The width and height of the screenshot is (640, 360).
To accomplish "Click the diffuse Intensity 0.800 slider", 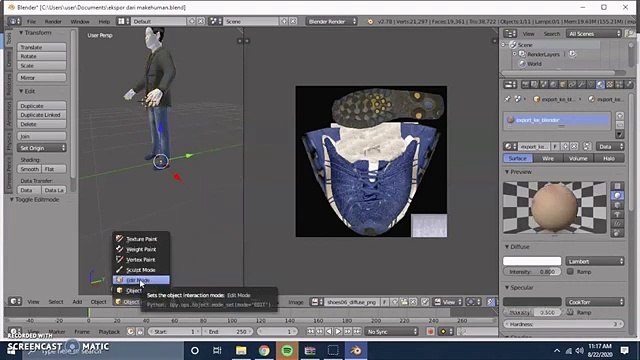I will tap(532, 271).
